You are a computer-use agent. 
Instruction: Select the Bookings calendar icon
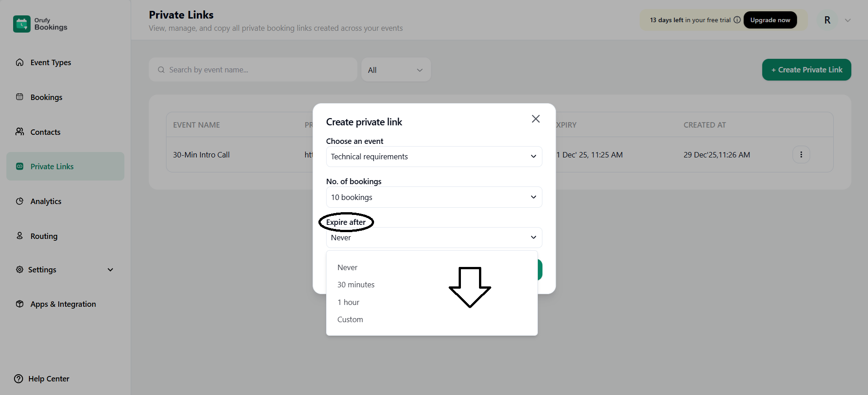(20, 97)
